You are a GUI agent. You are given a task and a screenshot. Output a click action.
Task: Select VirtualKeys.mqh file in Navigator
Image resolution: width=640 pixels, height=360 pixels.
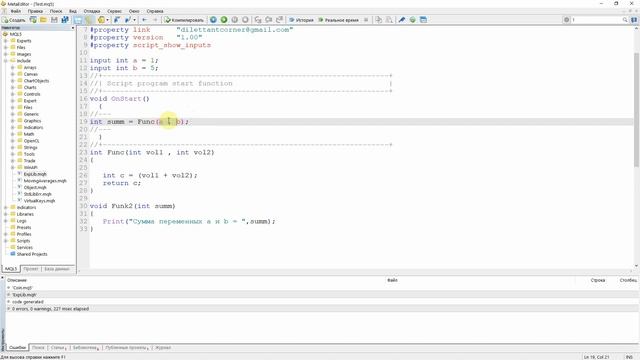39,201
